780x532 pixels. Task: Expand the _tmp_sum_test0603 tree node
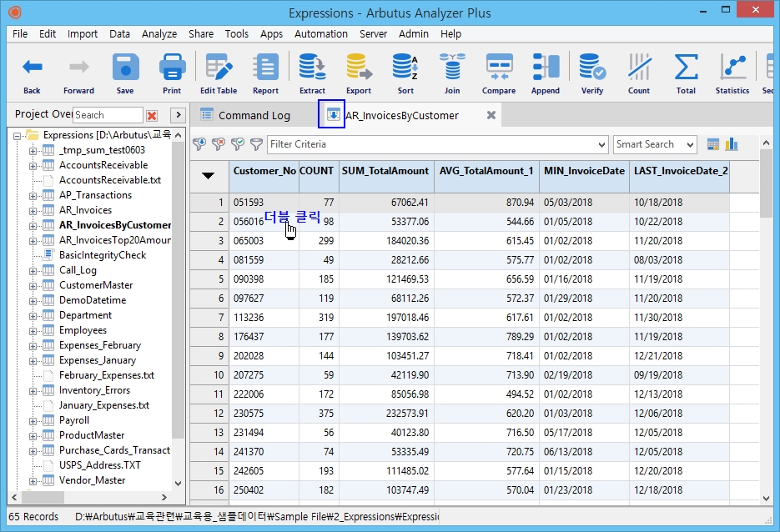33,151
